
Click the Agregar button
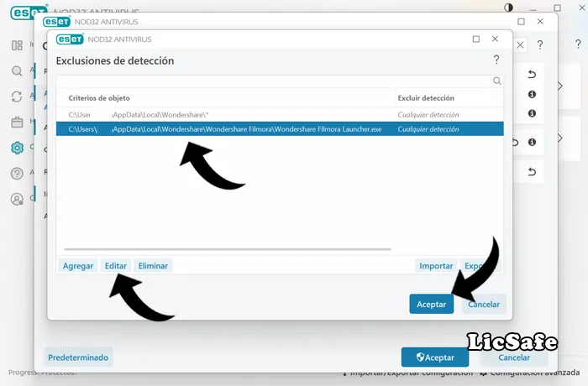78,266
